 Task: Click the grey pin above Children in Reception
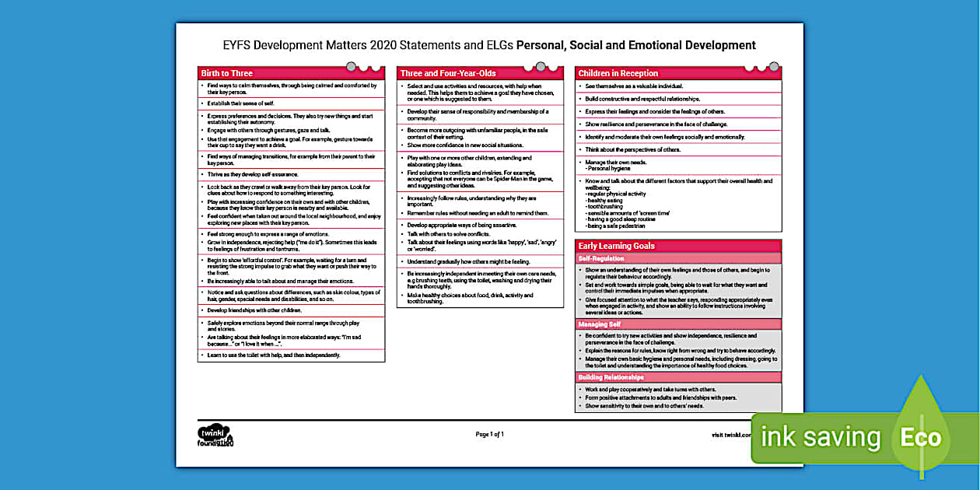[x=772, y=67]
